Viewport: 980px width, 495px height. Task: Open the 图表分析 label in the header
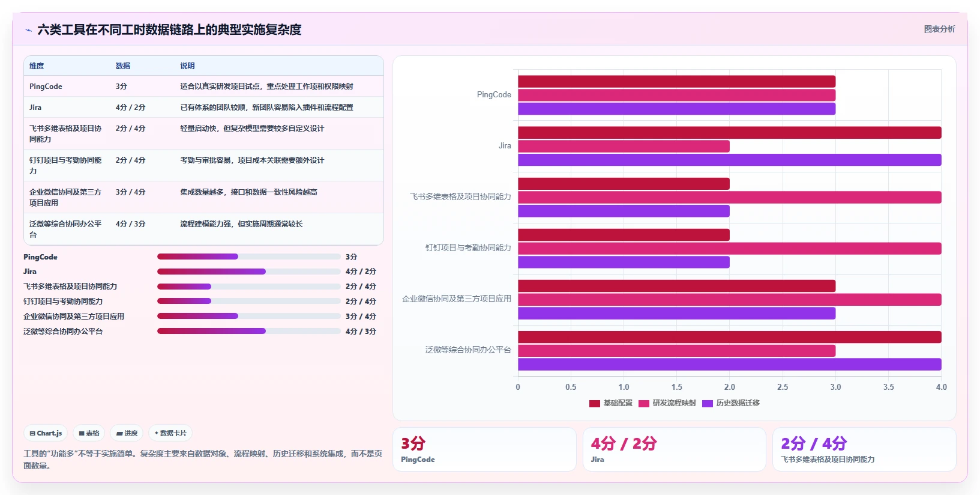(939, 29)
